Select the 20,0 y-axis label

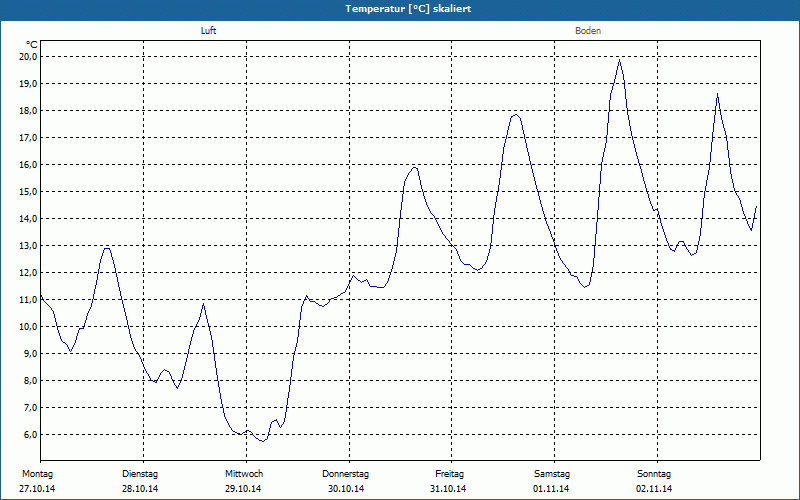(x=29, y=57)
